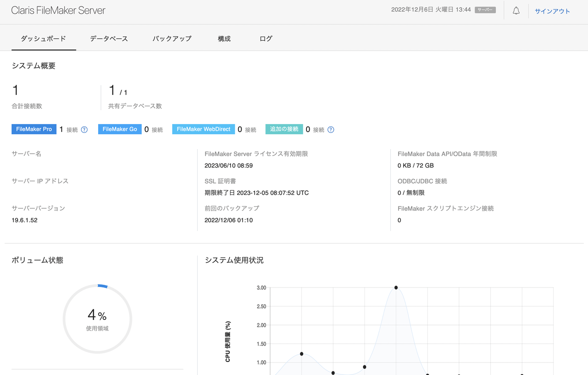The image size is (588, 375).
Task: Click the 共有データベース数 label
Action: tap(135, 106)
